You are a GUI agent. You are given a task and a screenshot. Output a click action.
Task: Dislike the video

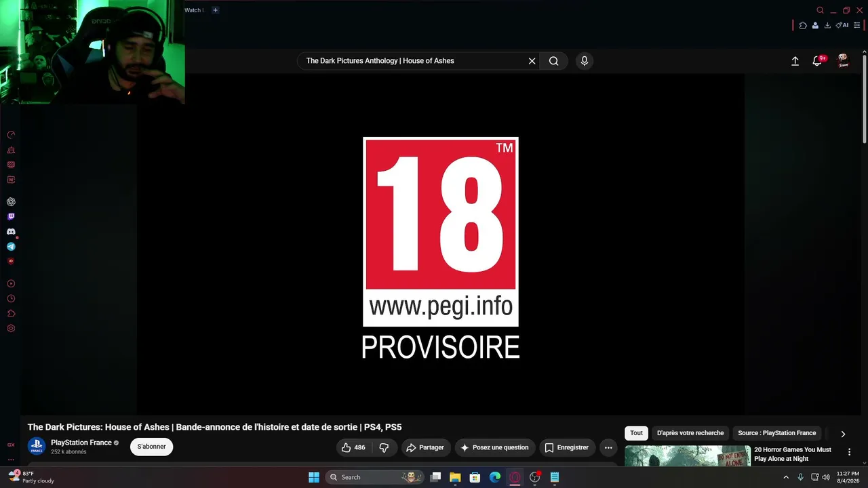[x=384, y=447]
